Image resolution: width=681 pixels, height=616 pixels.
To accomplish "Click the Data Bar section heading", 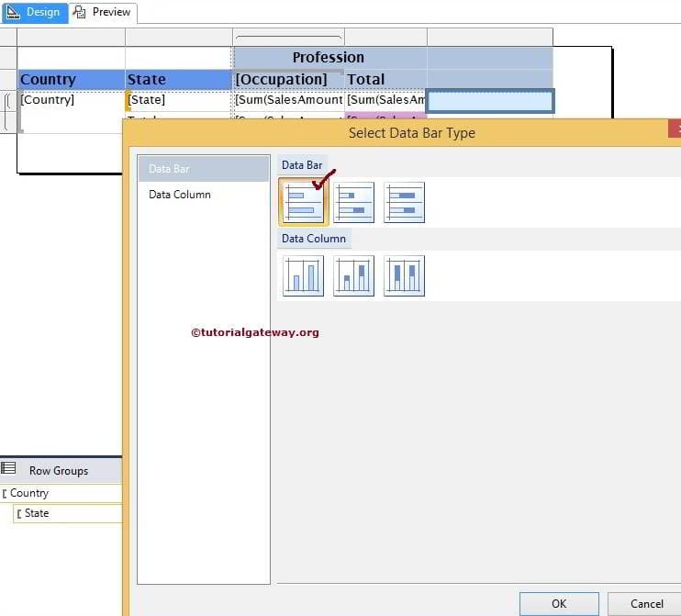I will click(302, 165).
